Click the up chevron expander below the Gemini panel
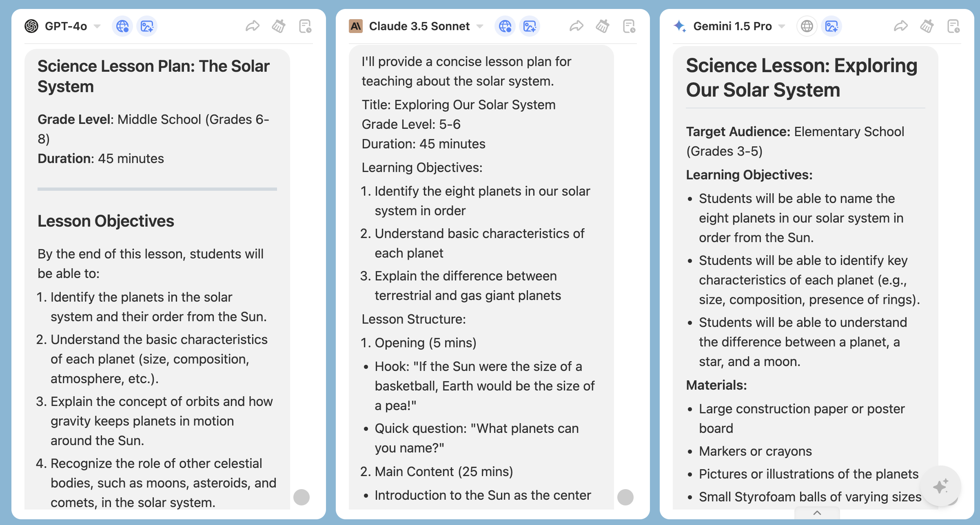980x525 pixels. pos(817,513)
